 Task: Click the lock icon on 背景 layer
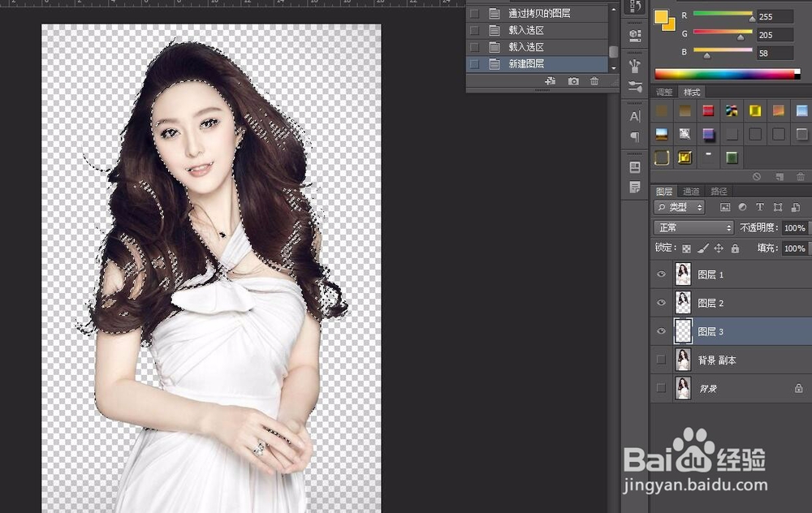(x=798, y=388)
